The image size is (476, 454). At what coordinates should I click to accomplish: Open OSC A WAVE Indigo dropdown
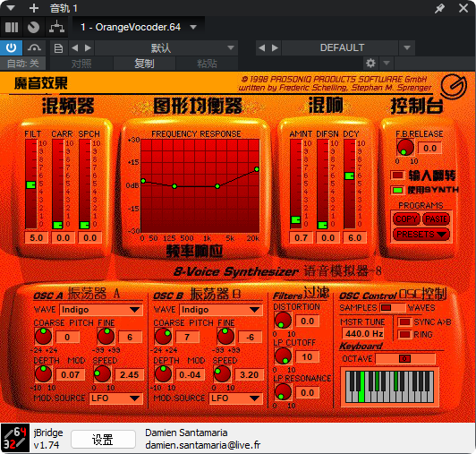[x=101, y=310]
